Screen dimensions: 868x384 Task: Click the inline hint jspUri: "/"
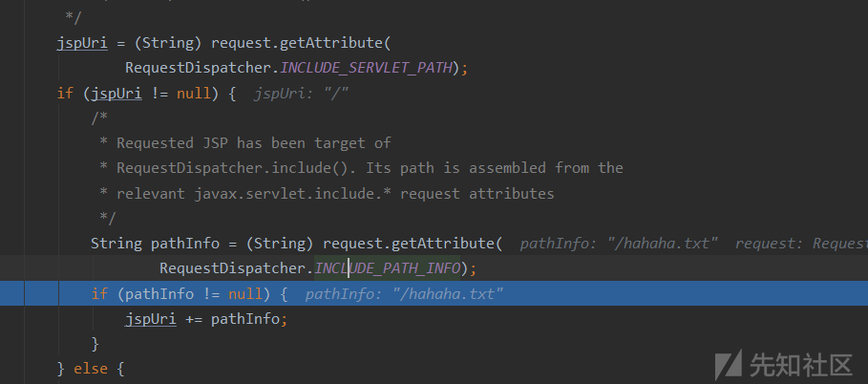click(x=302, y=93)
